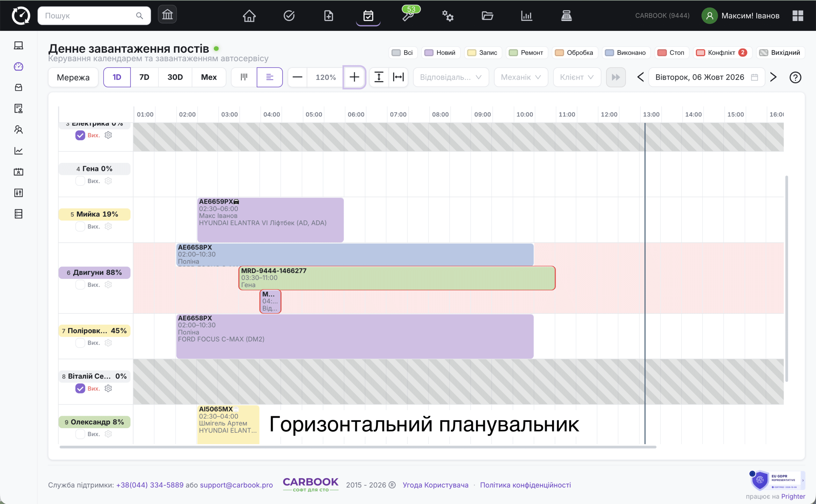
Task: Check Вих. checkbox for Олександр post
Action: pos(80,434)
